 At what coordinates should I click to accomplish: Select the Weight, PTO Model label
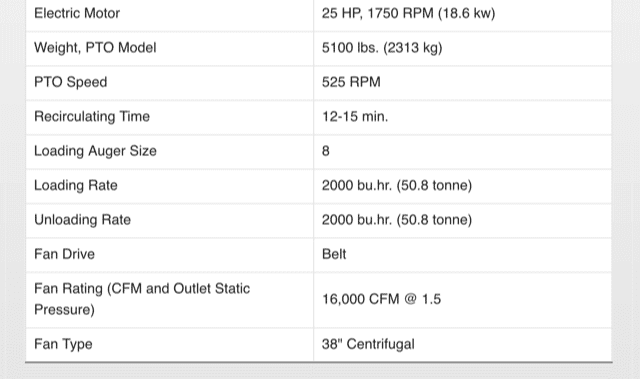pyautogui.click(x=95, y=48)
